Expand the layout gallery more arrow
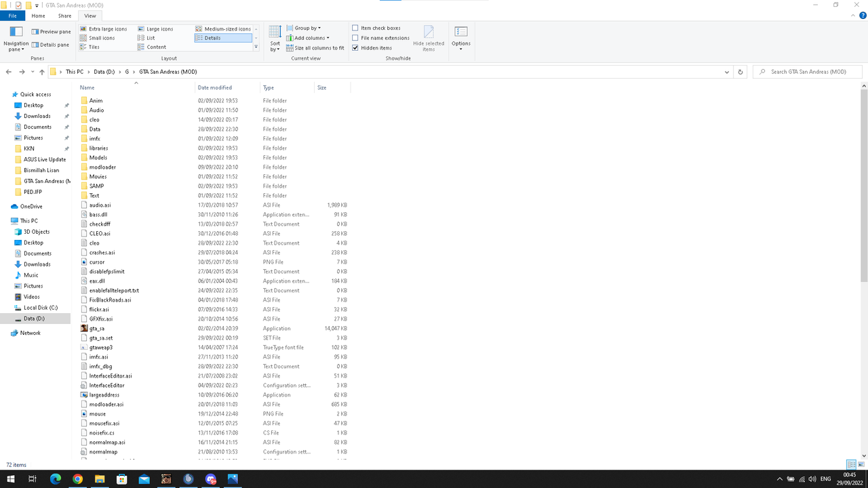This screenshot has width=868, height=488. (x=256, y=47)
